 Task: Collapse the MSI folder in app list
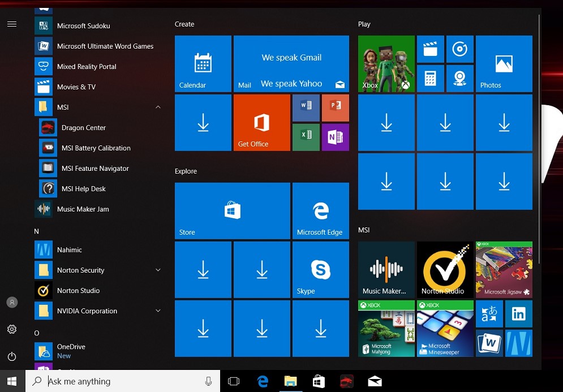tap(158, 107)
